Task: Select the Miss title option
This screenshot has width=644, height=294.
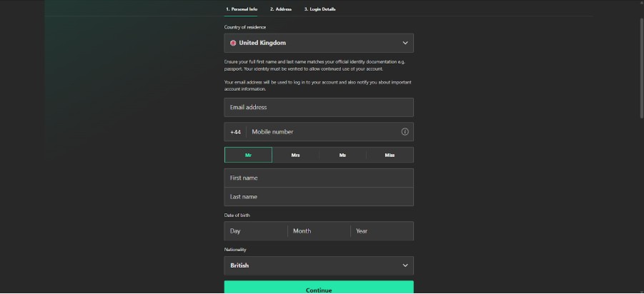Action: coord(390,155)
